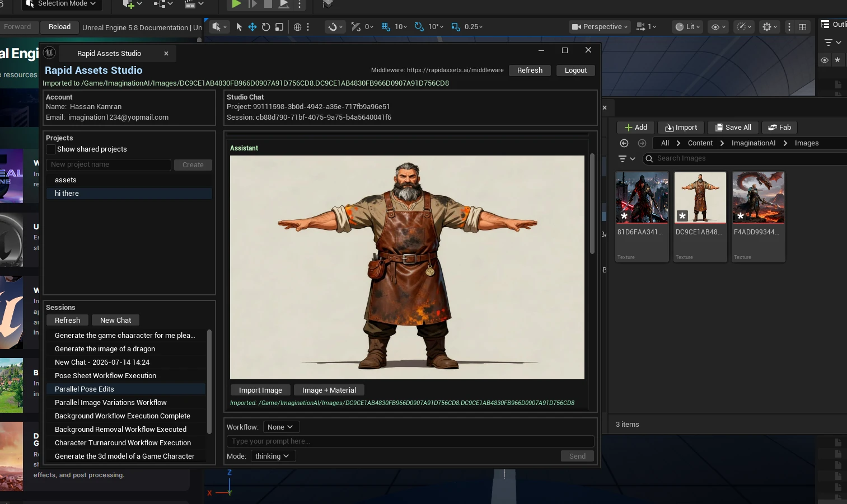Open viewport toolbar three-dot options menu
The width and height of the screenshot is (847, 504).
pos(789,27)
